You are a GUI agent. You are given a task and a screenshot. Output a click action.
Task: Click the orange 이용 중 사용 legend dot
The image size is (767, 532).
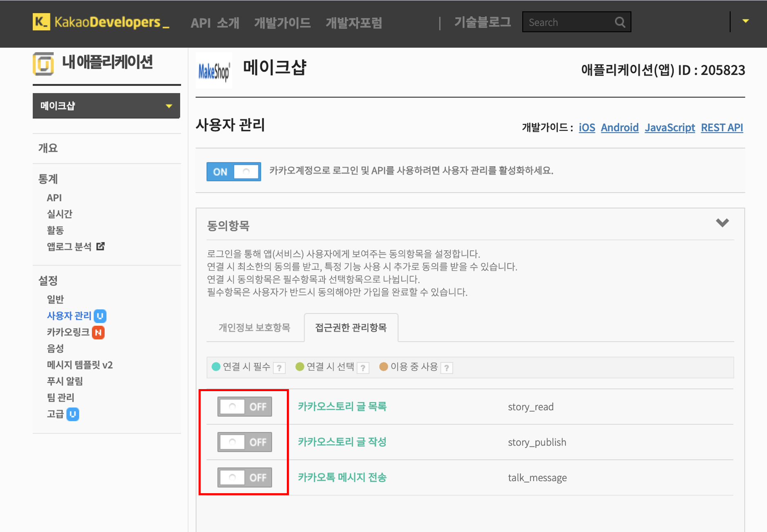click(384, 367)
